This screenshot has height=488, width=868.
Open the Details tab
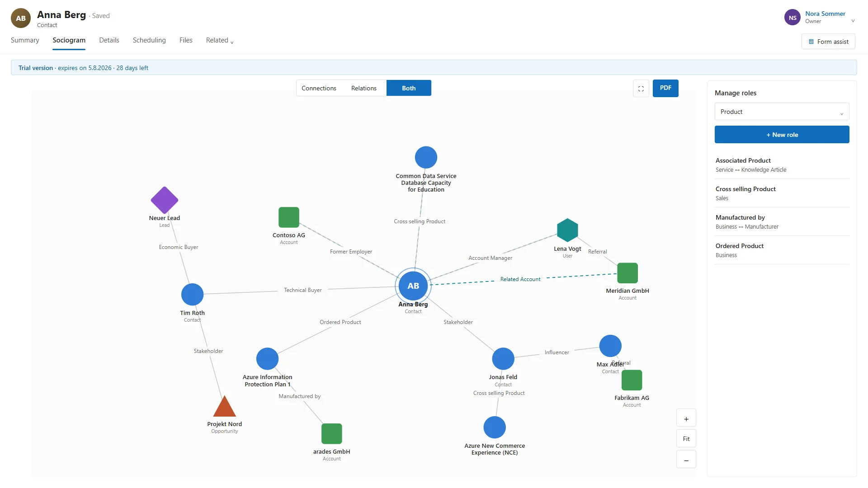[109, 40]
